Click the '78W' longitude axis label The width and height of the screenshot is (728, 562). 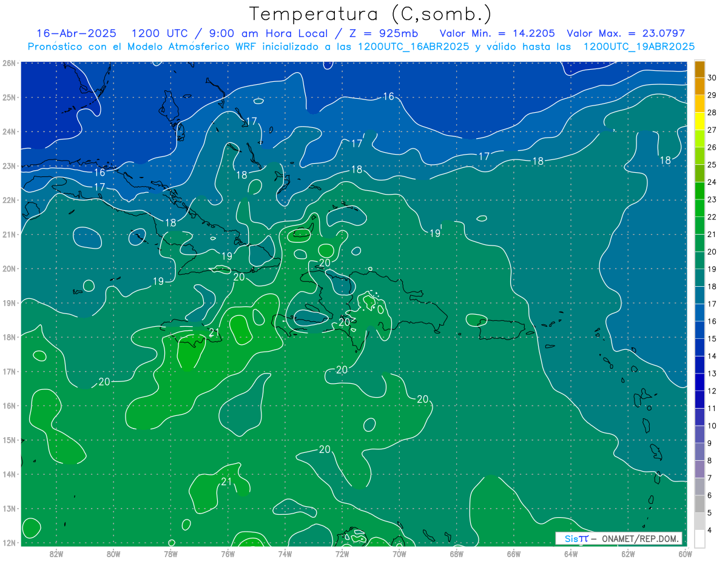[x=170, y=553]
